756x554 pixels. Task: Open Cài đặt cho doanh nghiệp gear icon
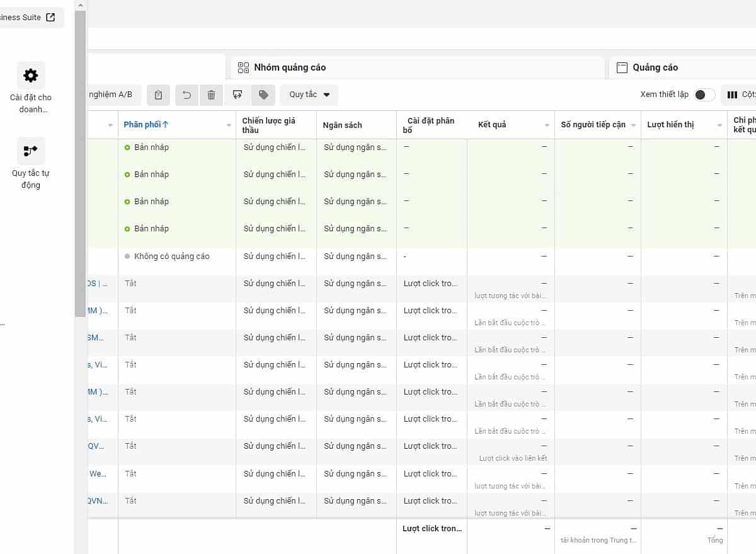(30, 76)
